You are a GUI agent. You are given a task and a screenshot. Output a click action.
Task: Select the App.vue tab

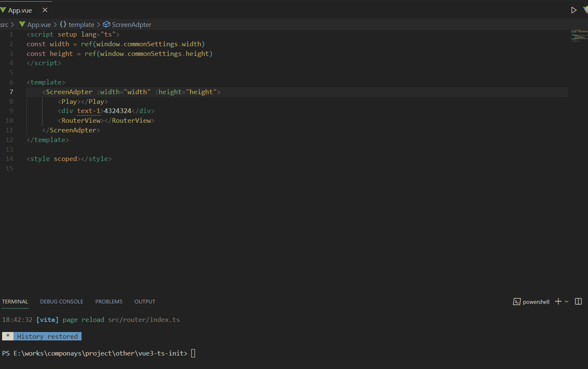tap(20, 10)
